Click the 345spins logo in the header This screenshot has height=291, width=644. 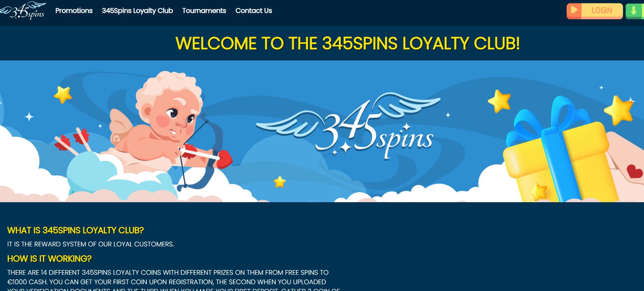23,11
